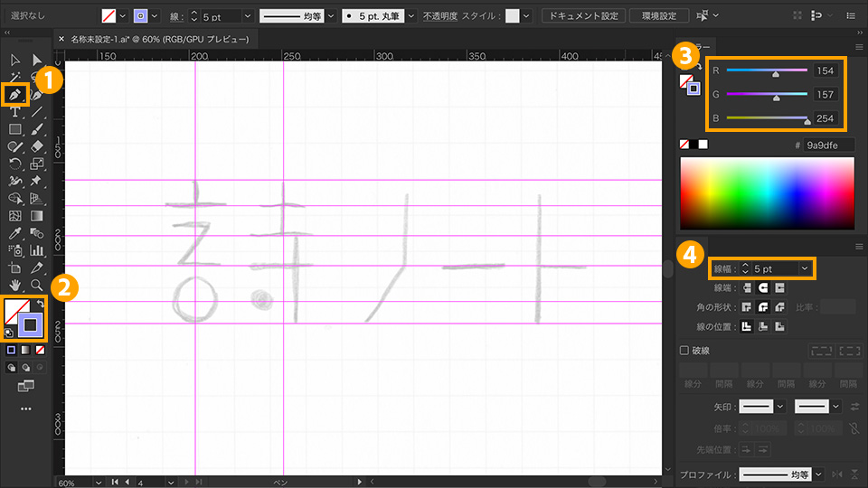Align stroke to center in 線の位置

click(x=747, y=326)
